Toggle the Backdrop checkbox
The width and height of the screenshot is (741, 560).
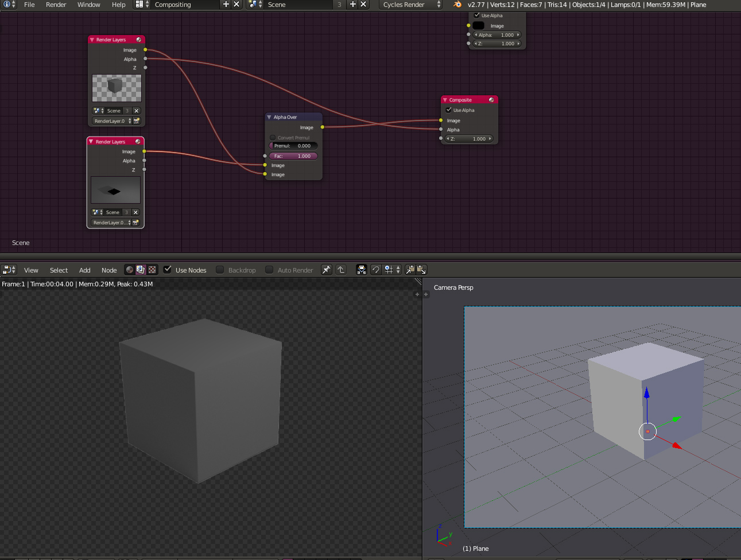220,270
